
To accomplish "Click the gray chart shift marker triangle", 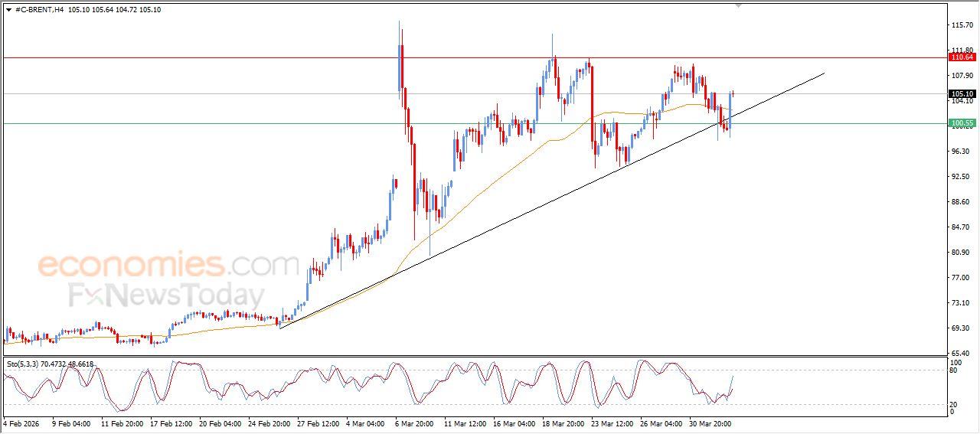I will (737, 5).
